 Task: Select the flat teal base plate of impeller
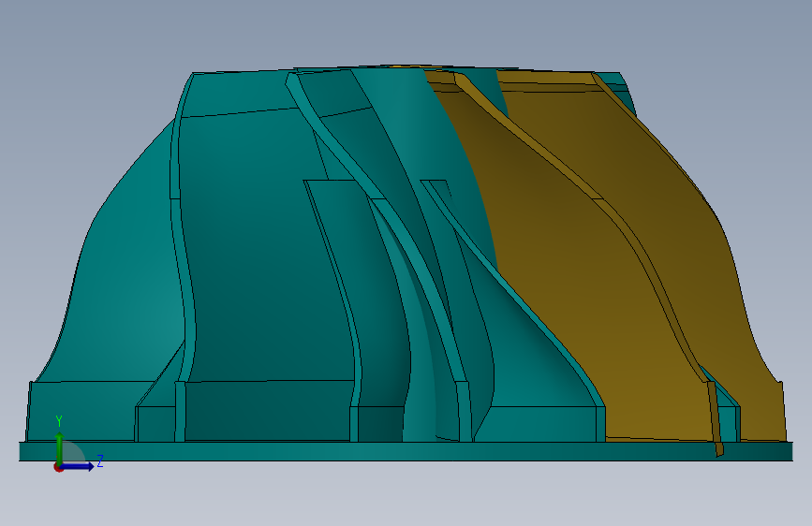coord(406,451)
